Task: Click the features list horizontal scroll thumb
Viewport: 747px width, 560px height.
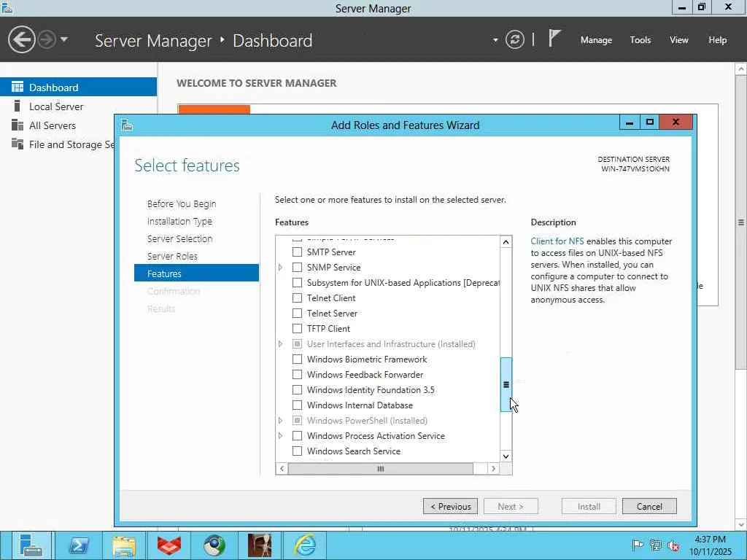Action: [381, 469]
